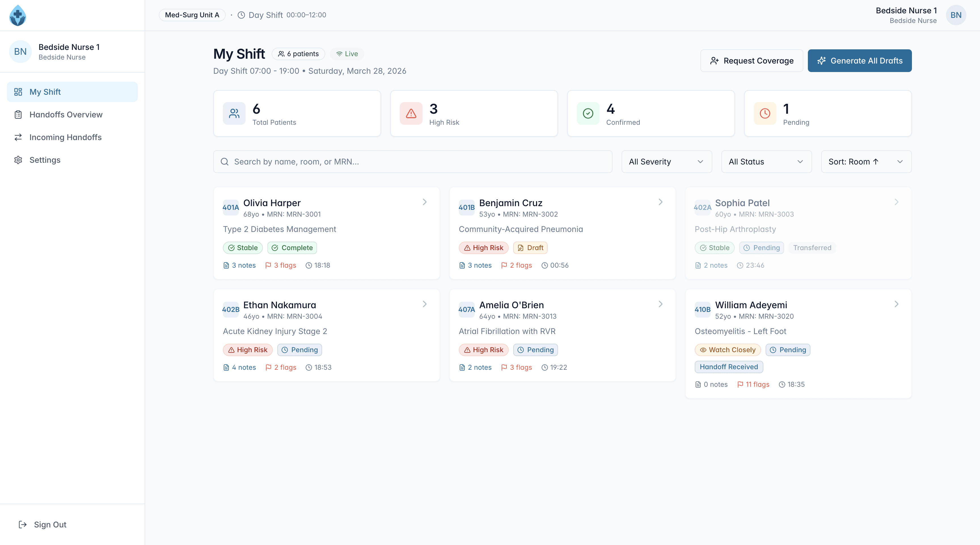Open Incoming Handoffs in sidebar

tap(65, 137)
